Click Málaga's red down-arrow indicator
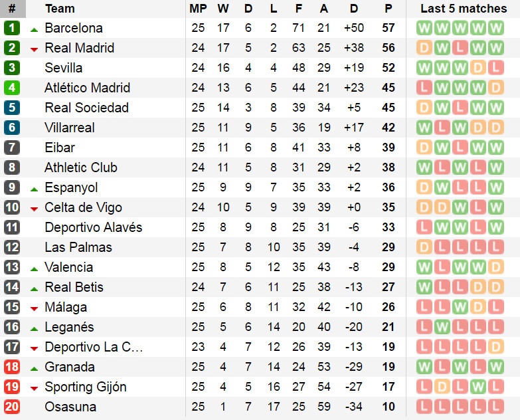This screenshot has width=520, height=420. [x=34, y=308]
